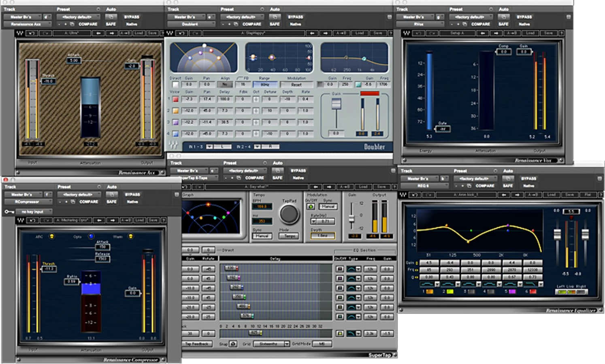Click the Tap Feedback button in SuperTap
This screenshot has height=364, width=605.
coord(196,344)
